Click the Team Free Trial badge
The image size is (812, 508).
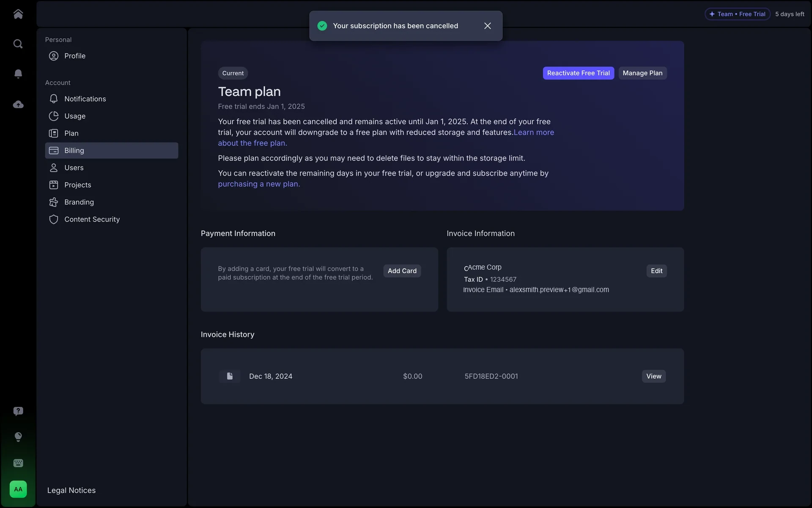click(737, 14)
